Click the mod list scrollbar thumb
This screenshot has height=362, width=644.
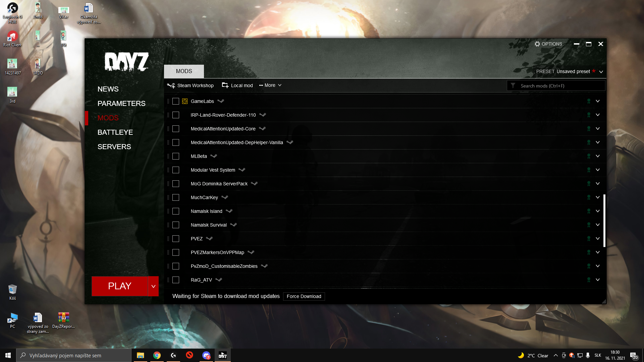tap(604, 221)
